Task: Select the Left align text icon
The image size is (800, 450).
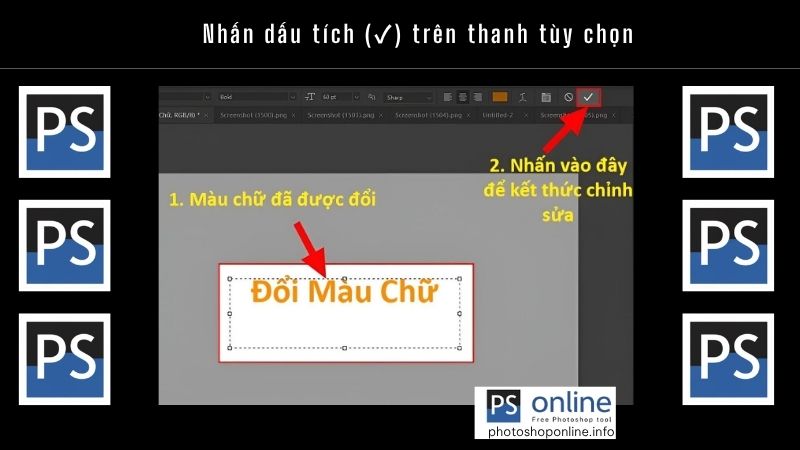Action: click(x=447, y=97)
